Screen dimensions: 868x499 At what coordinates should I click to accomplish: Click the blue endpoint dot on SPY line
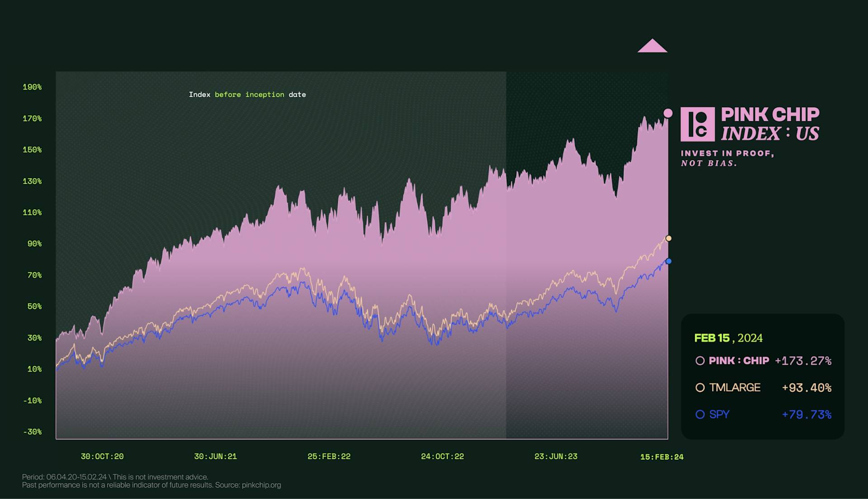click(668, 261)
